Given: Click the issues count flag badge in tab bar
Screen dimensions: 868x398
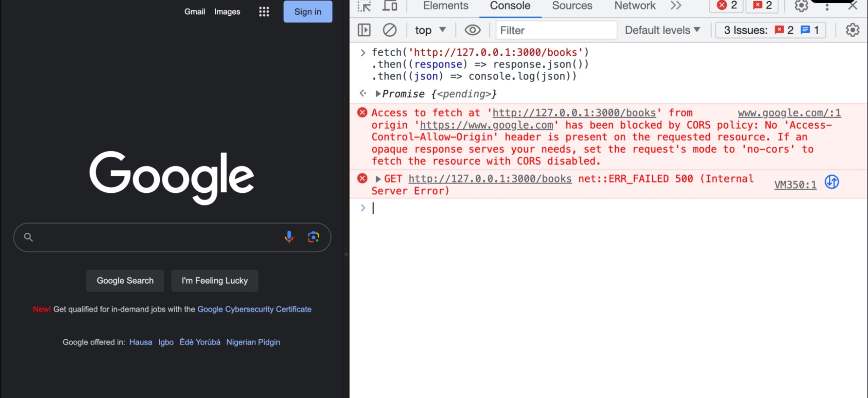Looking at the screenshot, I should pos(762,5).
